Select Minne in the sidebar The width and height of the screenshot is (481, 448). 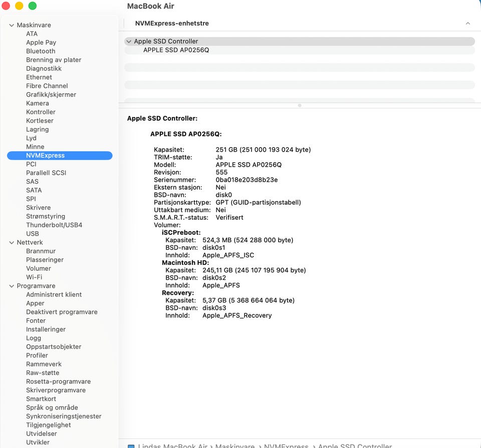35,147
